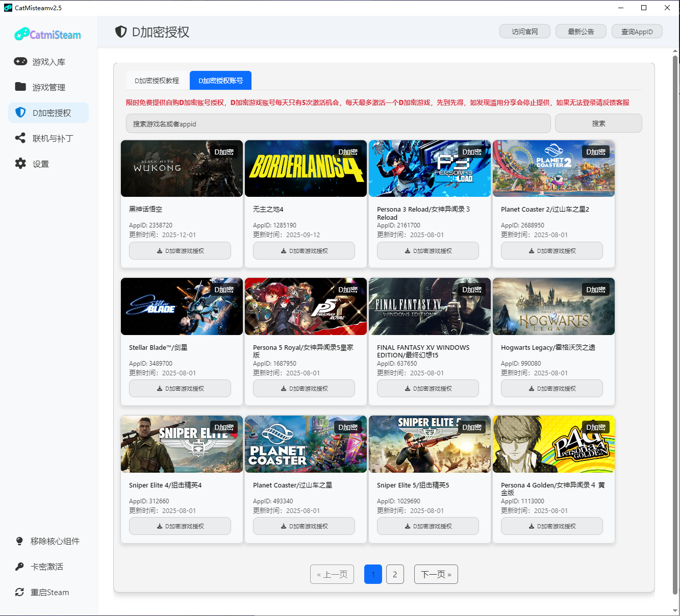680x616 pixels.
Task: Open 设置 menu entry
Action: (48, 164)
